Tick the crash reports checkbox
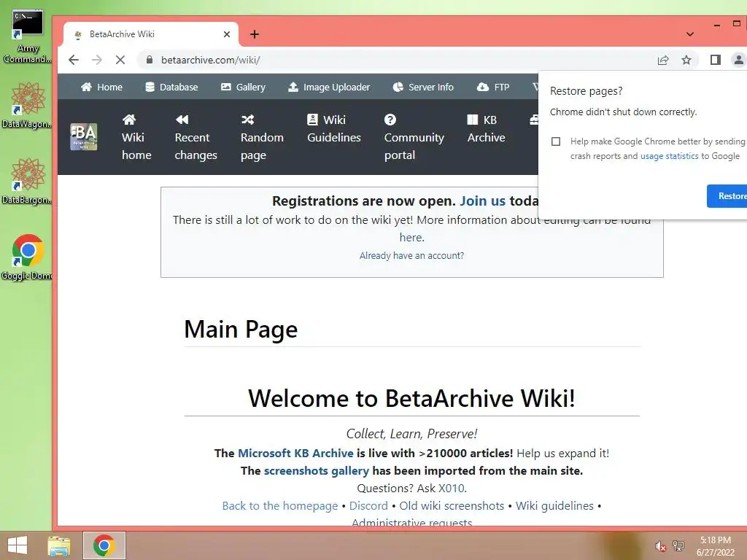The width and height of the screenshot is (747, 560). click(555, 141)
